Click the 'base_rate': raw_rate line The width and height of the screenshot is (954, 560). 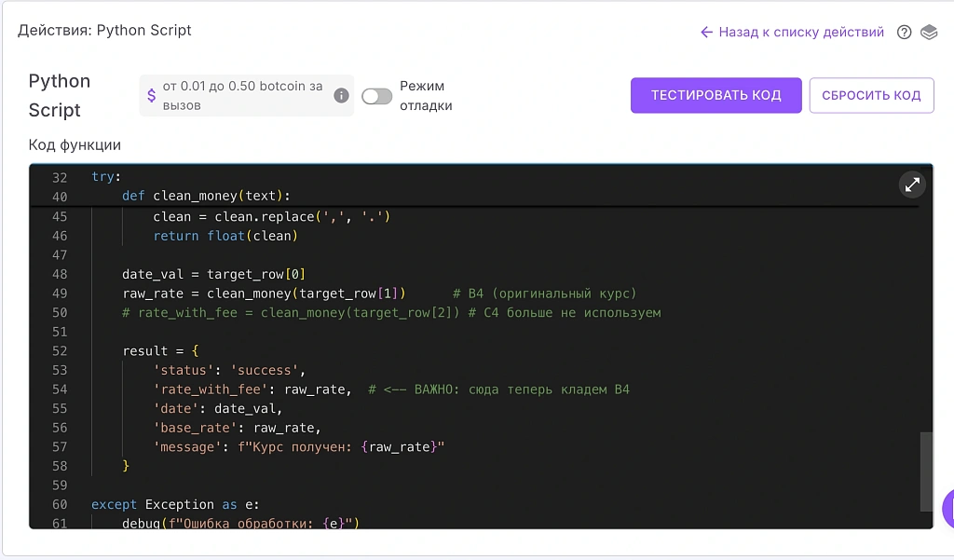[238, 428]
